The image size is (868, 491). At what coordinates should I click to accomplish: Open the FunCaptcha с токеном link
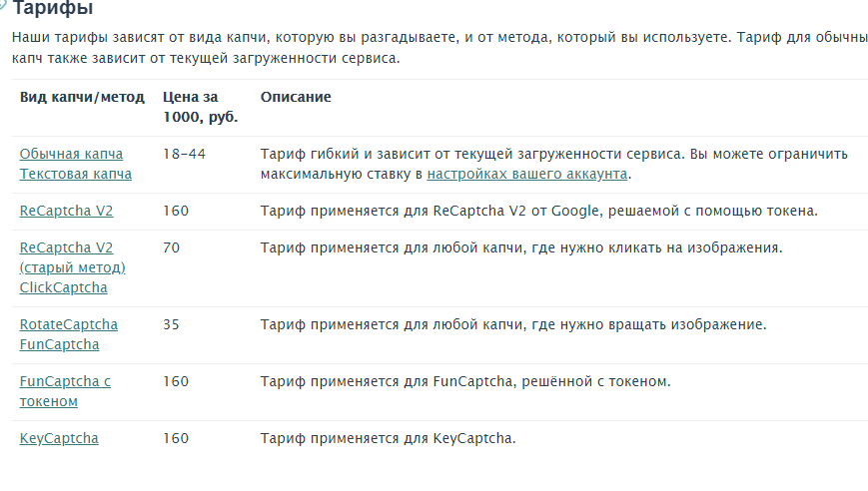(65, 391)
